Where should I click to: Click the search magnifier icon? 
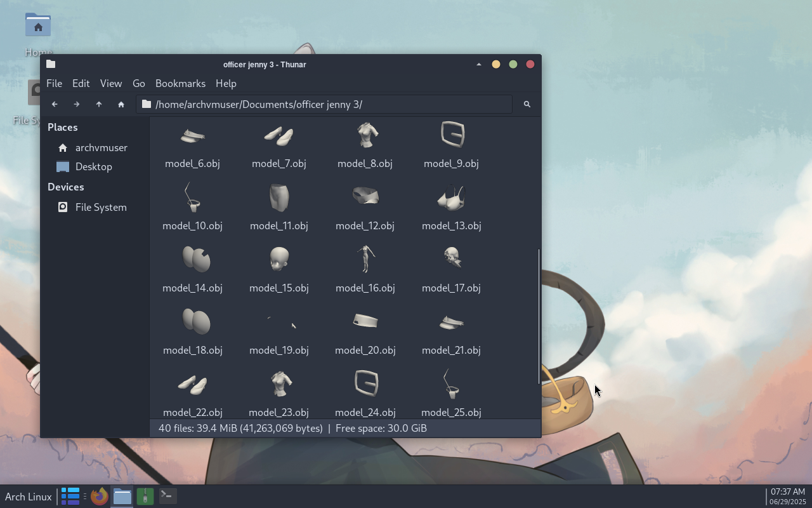click(527, 104)
